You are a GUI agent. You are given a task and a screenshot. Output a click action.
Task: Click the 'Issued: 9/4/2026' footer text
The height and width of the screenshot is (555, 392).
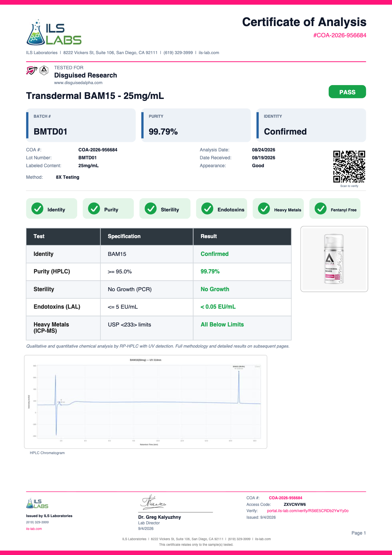pyautogui.click(x=261, y=517)
